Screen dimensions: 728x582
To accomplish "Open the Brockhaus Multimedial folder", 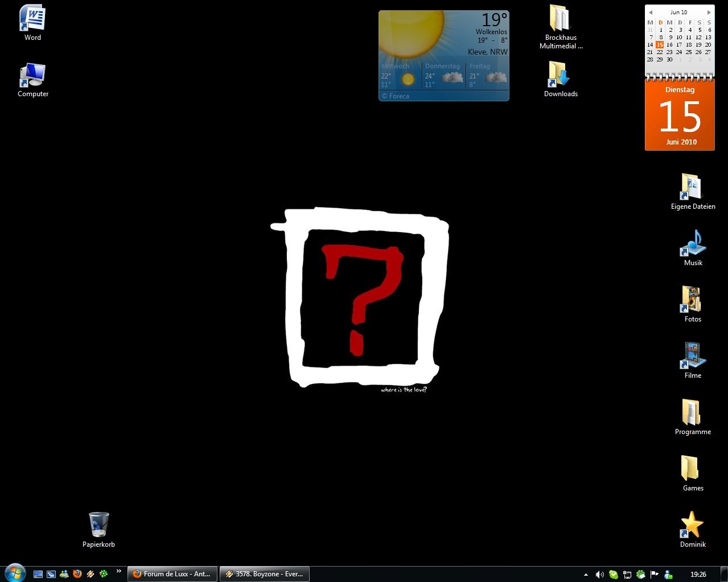I will pos(561,27).
